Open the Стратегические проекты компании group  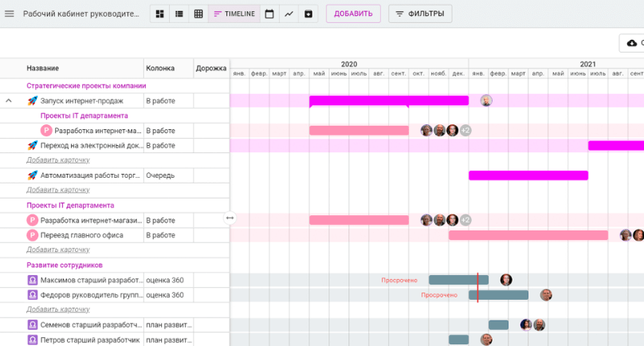pyautogui.click(x=86, y=86)
